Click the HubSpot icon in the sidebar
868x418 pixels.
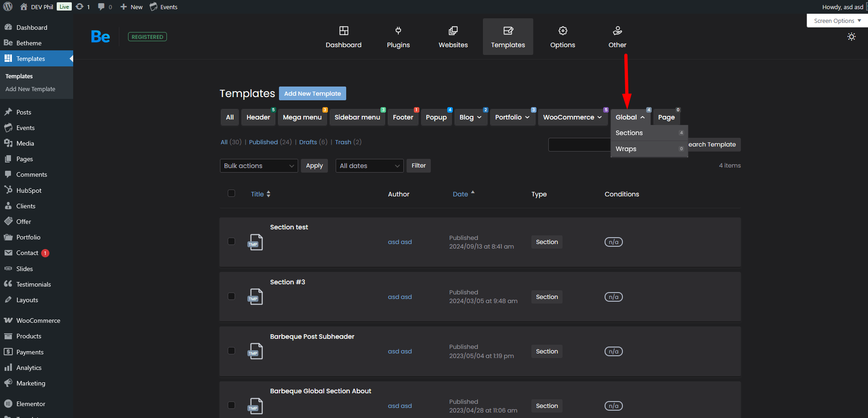click(x=8, y=190)
